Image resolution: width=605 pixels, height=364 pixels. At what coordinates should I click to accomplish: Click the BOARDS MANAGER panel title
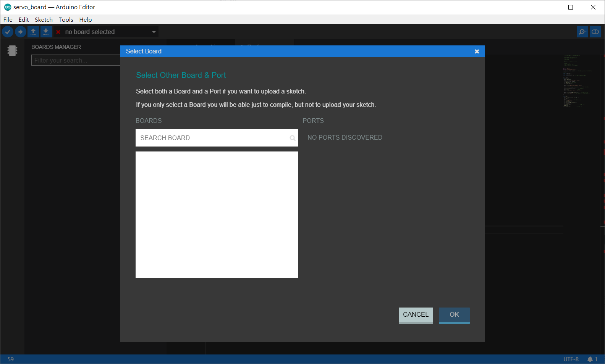pyautogui.click(x=56, y=47)
